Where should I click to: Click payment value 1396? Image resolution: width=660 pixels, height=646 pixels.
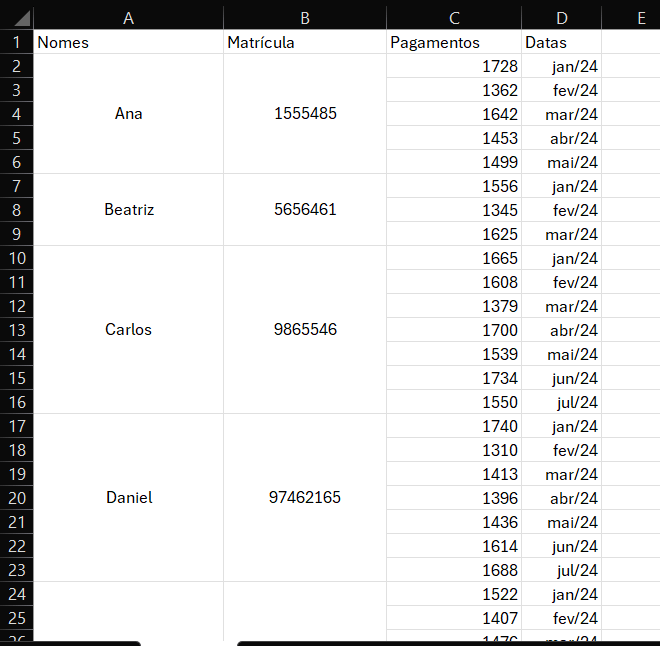point(454,498)
